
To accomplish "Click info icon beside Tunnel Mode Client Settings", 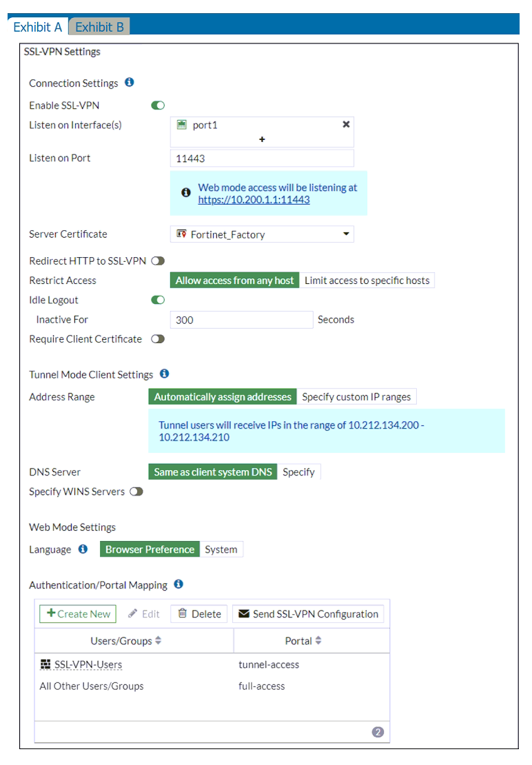I will (164, 374).
